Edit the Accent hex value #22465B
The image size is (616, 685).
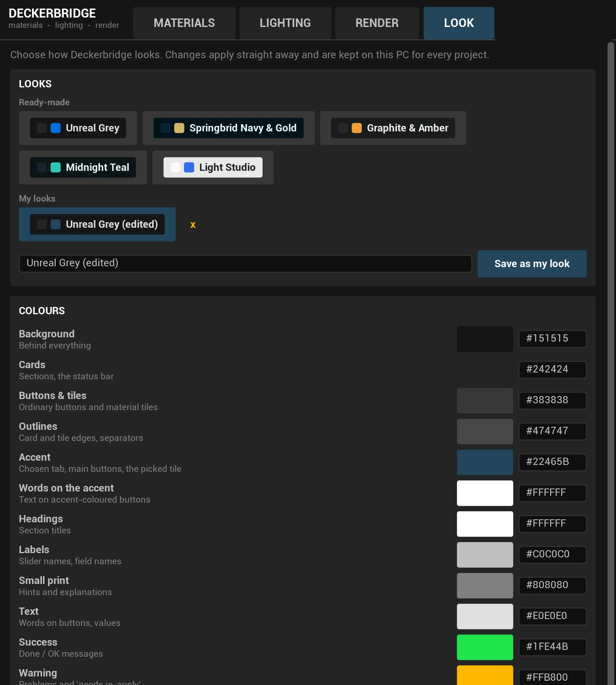(x=552, y=462)
